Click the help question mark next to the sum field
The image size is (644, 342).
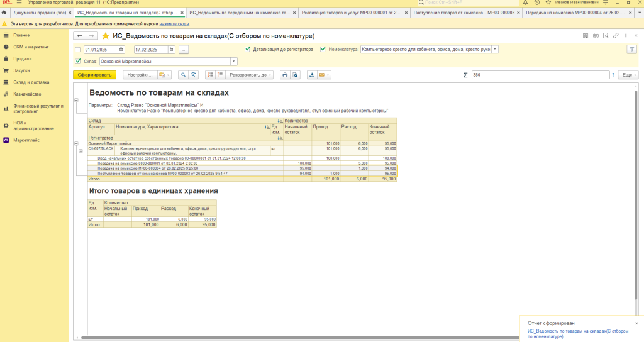pos(614,75)
